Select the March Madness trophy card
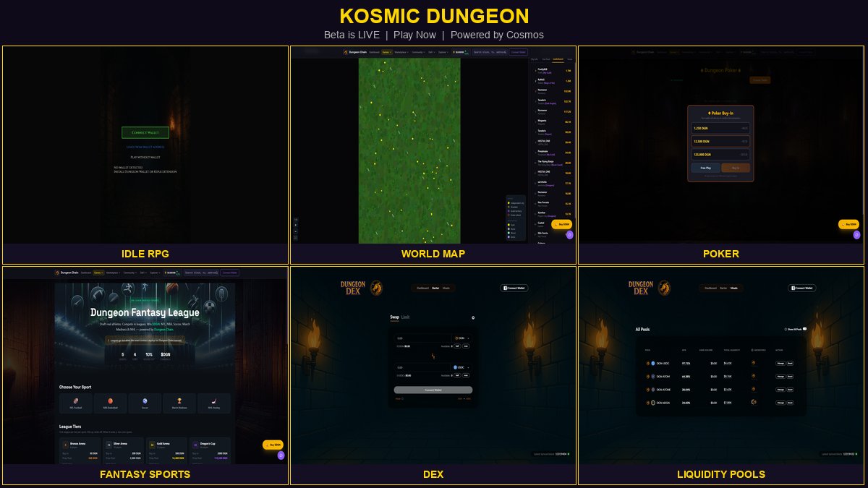Screen dimensions: 868x488 click(179, 403)
